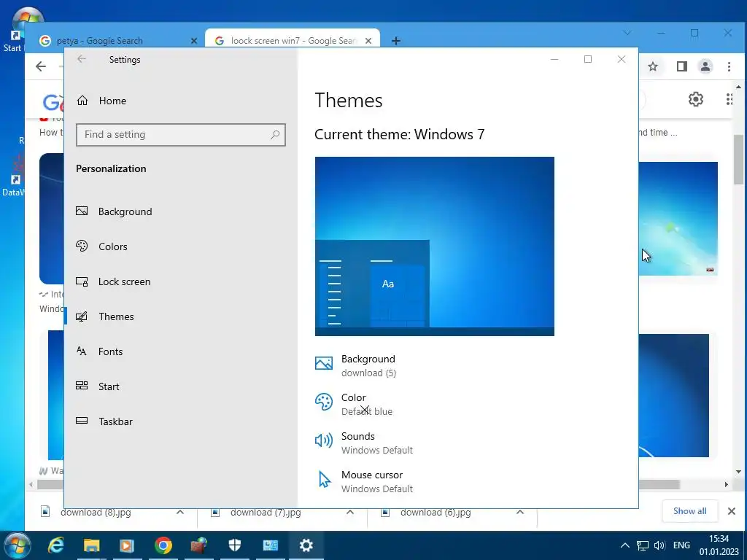Viewport: 747px width, 560px height.
Task: Show hidden tray icons chevron
Action: tap(625, 545)
